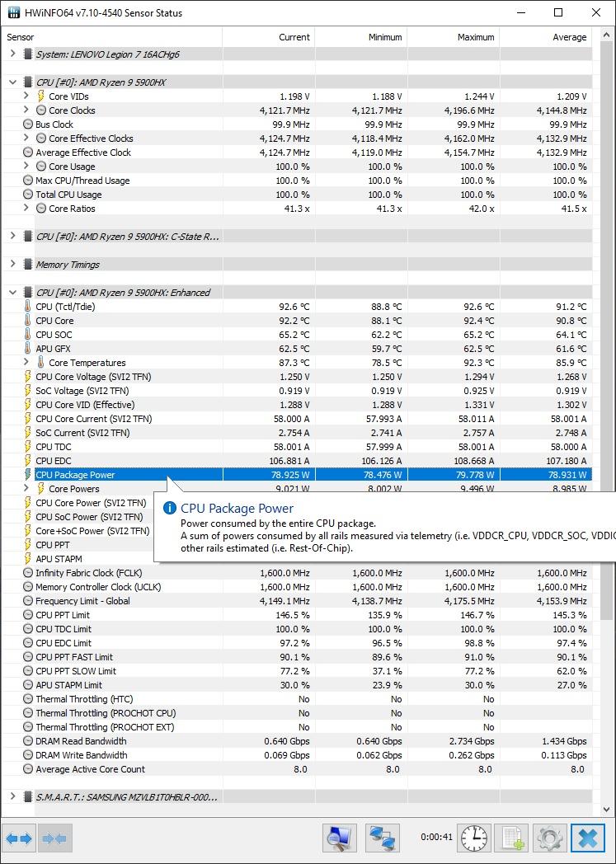616x864 pixels.
Task: Open sensor settings gear button
Action: [550, 838]
